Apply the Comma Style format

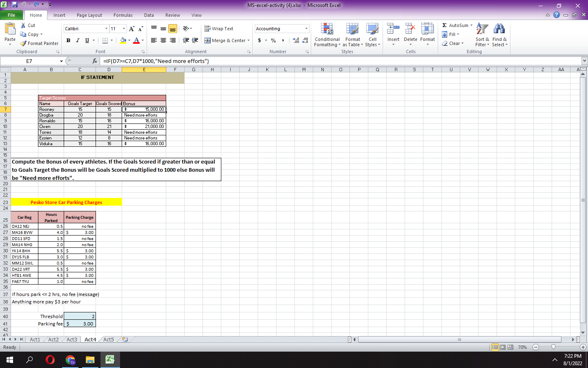(x=283, y=40)
